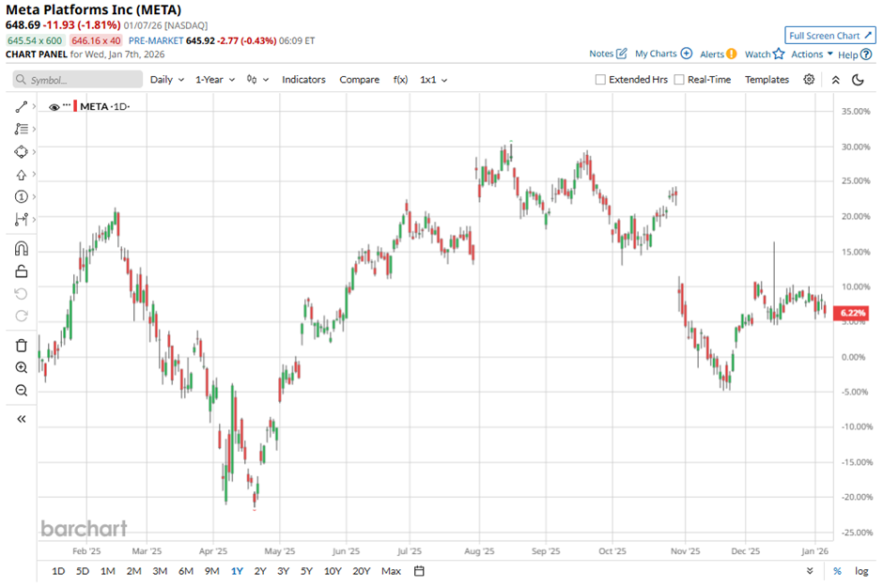Open Compare menu
Screen dimensions: 883x588
click(359, 80)
